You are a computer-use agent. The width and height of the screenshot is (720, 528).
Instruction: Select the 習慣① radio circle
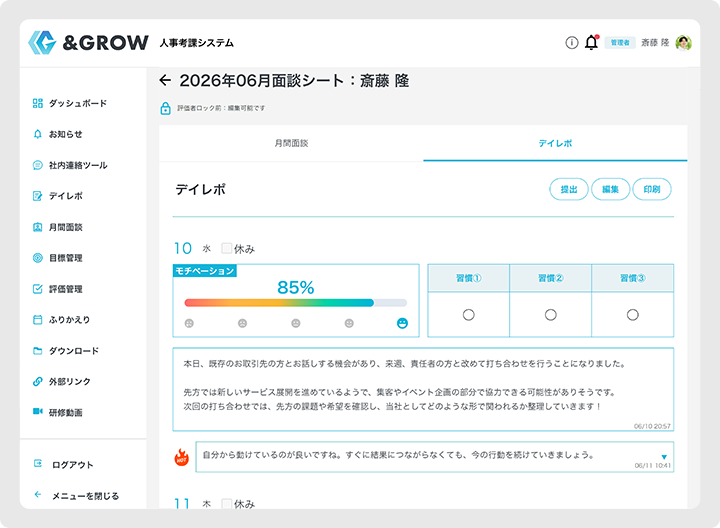pyautogui.click(x=468, y=315)
